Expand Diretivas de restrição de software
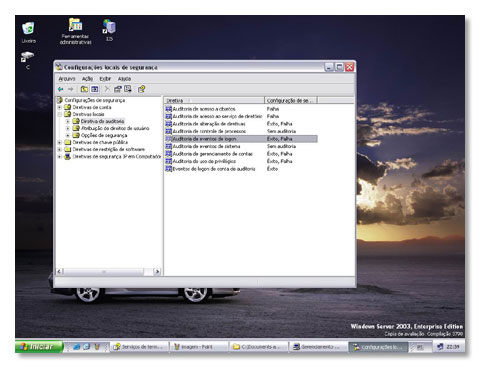The width and height of the screenshot is (480, 368). 60,149
